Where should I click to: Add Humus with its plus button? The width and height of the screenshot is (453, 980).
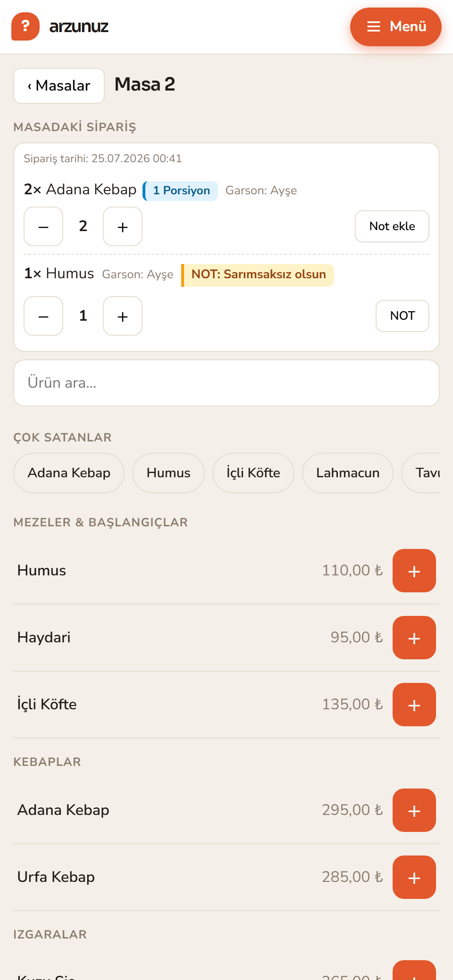414,571
